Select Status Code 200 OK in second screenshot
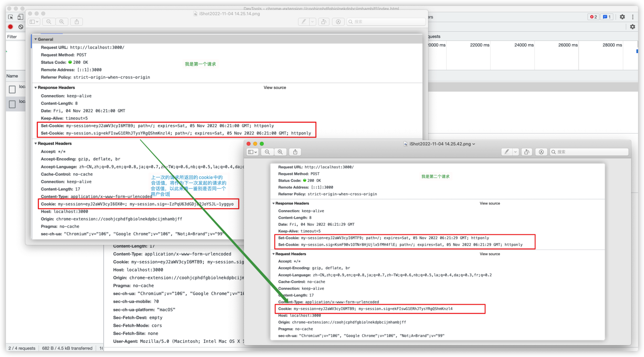The height and width of the screenshot is (357, 644). (300, 180)
